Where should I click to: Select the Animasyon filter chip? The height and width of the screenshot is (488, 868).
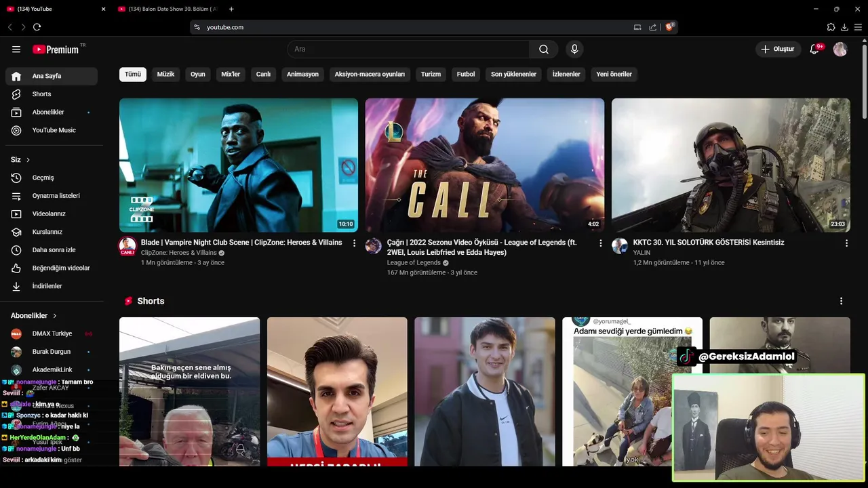[302, 75]
